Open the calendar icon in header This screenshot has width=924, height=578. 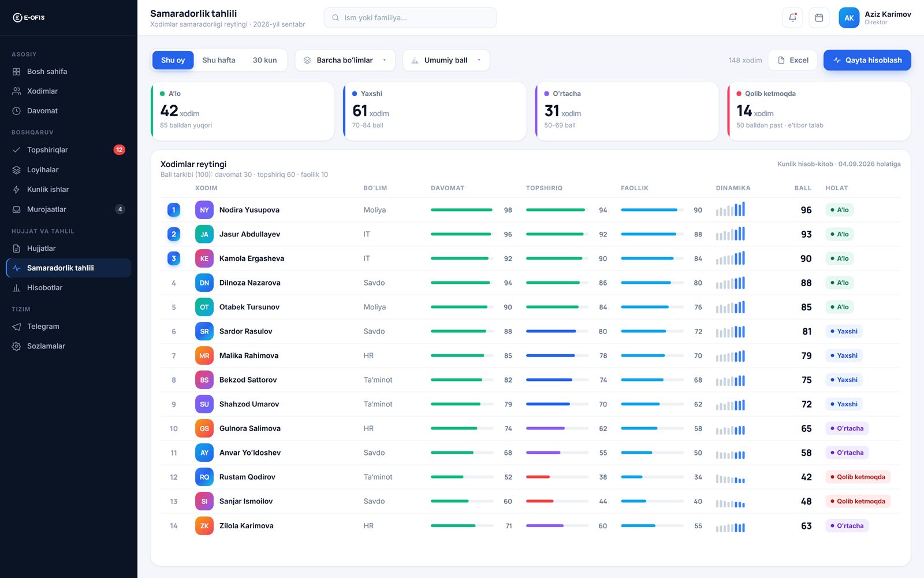point(819,18)
